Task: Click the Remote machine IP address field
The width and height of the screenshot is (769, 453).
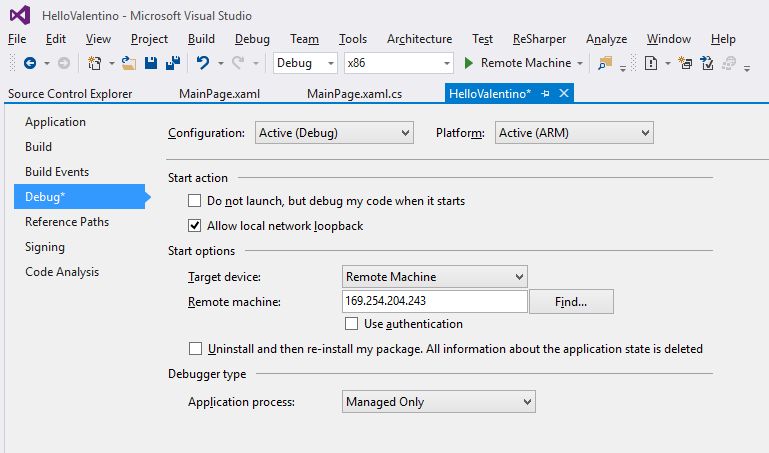Action: point(434,301)
